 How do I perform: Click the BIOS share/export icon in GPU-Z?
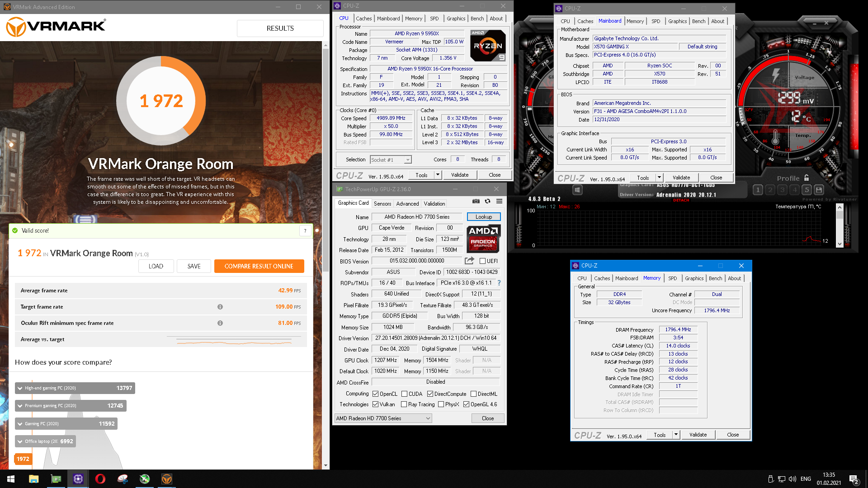click(x=469, y=261)
